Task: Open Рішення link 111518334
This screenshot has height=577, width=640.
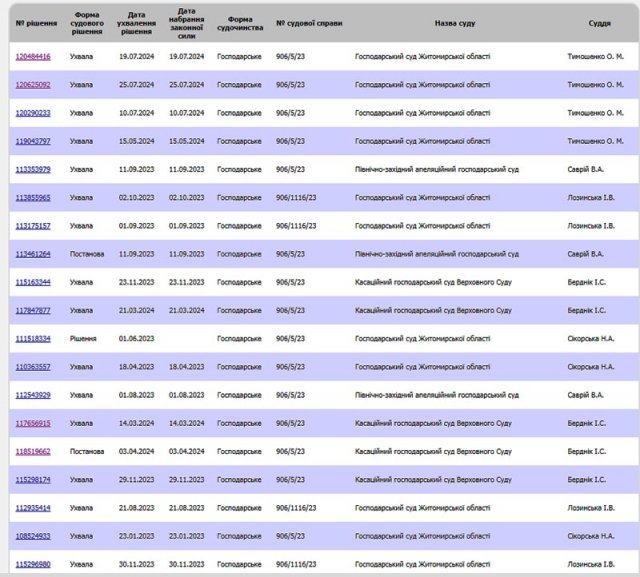Action: pyautogui.click(x=33, y=339)
